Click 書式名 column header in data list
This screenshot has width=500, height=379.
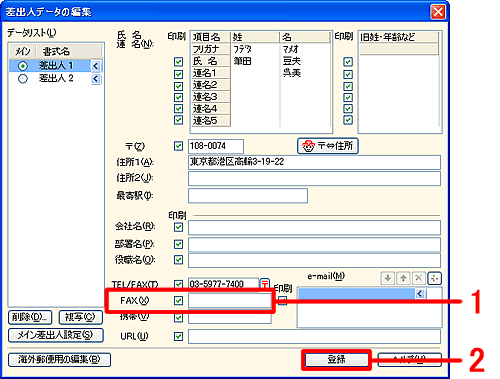(68, 51)
